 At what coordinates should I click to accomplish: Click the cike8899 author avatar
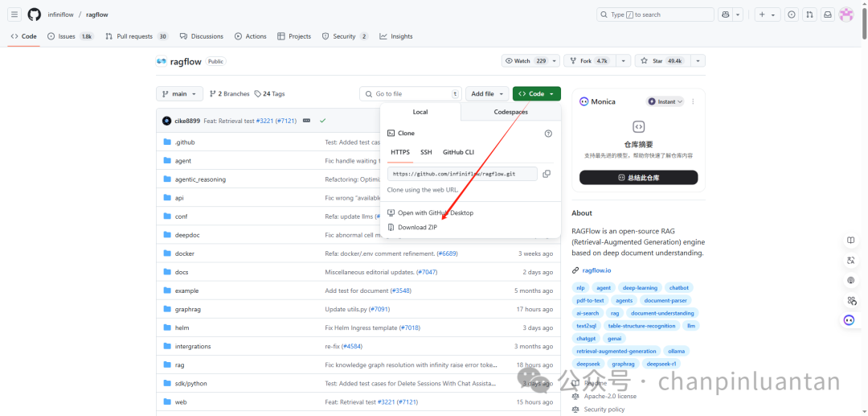(x=166, y=121)
